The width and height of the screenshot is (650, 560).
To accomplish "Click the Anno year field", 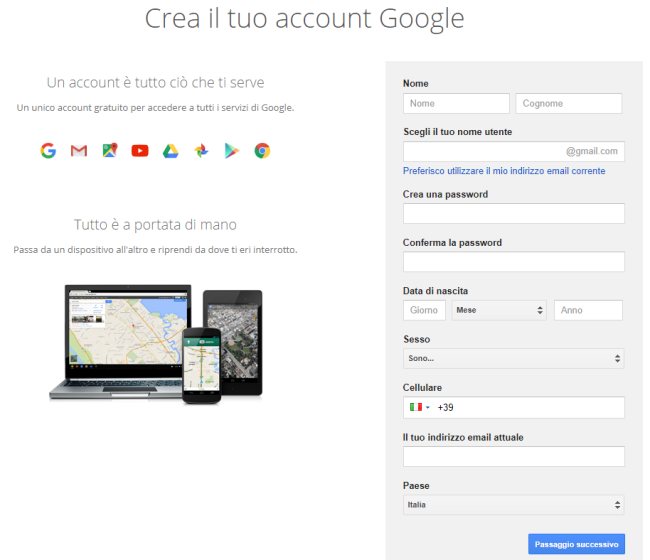I will pos(588,310).
